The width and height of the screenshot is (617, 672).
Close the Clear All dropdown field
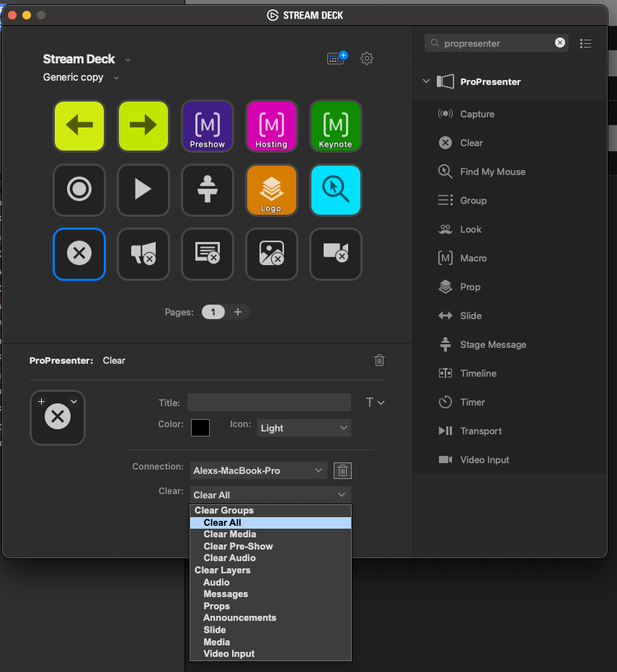coord(270,495)
